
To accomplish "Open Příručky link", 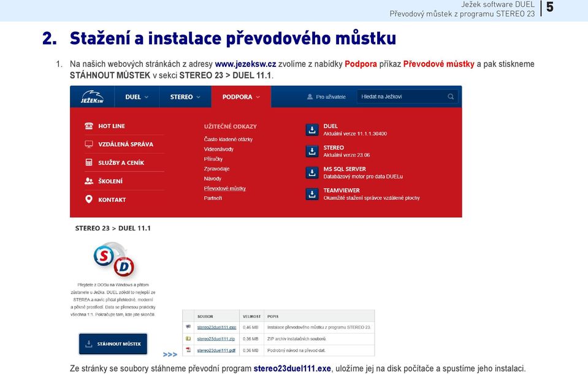I will point(213,159).
